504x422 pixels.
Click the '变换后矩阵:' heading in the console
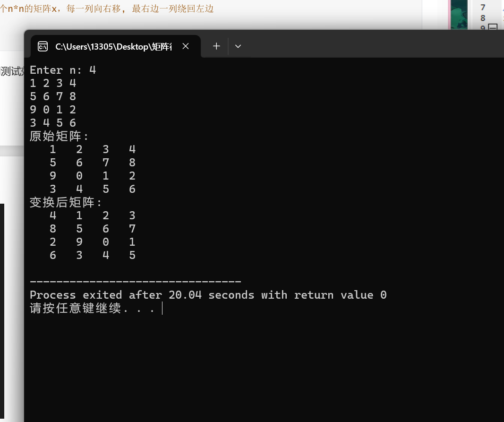[66, 202]
